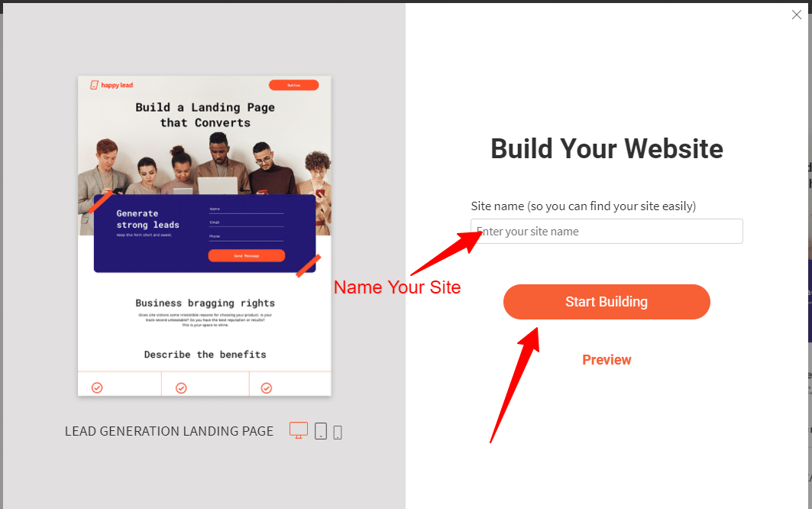Click the third check-circle icon in template
This screenshot has height=509, width=812.
[x=266, y=388]
